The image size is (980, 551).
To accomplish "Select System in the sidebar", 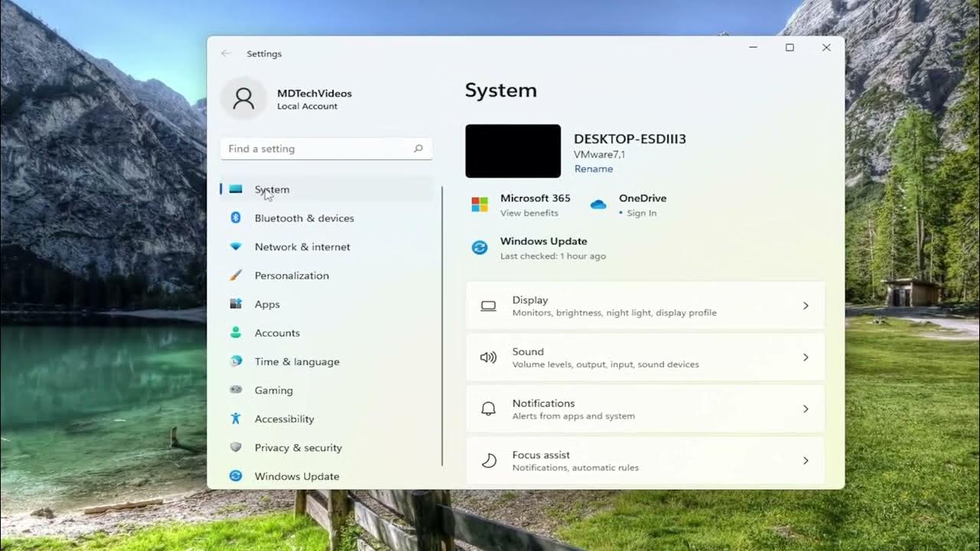I will pyautogui.click(x=327, y=189).
